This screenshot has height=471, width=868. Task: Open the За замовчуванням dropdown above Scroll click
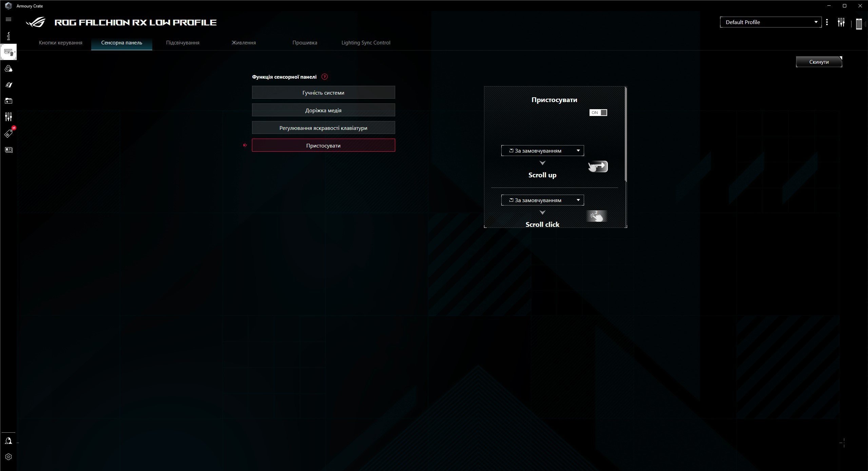click(x=542, y=200)
